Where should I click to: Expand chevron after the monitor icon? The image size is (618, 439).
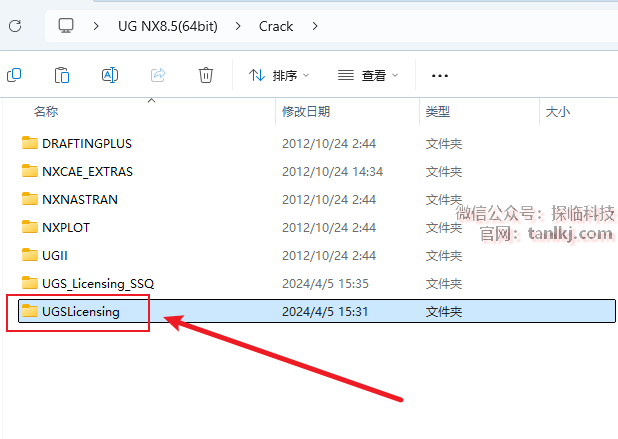pos(96,26)
